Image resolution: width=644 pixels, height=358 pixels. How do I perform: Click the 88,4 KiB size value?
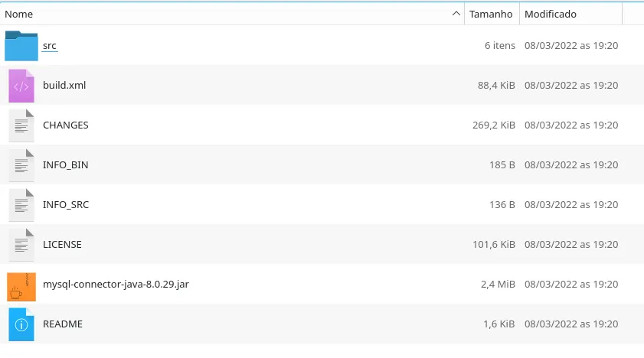coord(496,86)
